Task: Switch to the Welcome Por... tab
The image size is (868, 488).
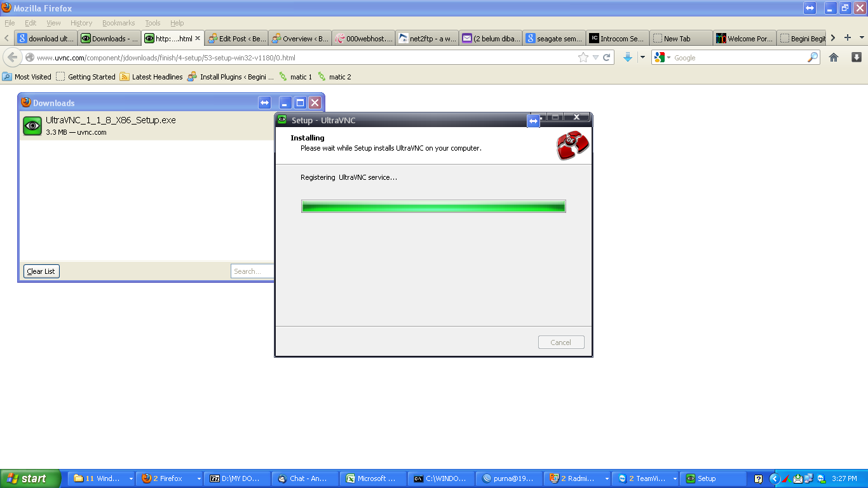Action: [745, 38]
